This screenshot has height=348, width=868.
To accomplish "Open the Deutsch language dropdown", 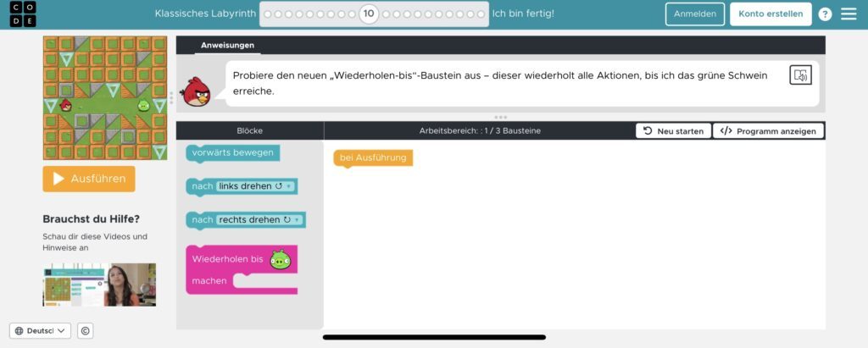I will point(40,331).
